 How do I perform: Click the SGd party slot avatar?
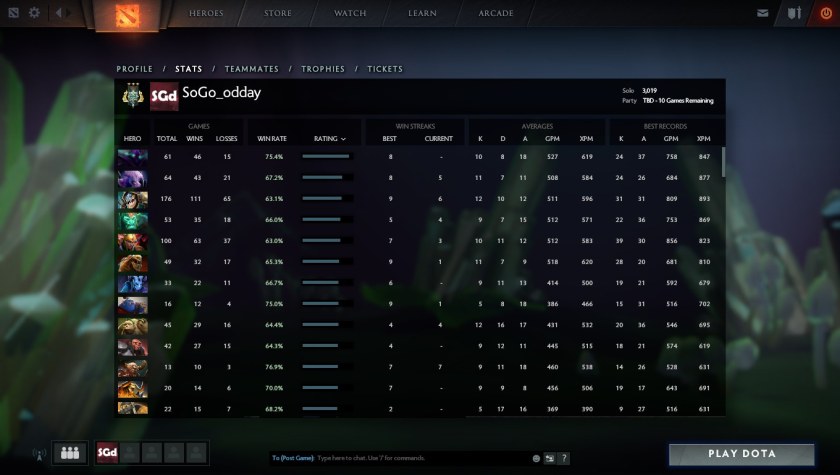tap(107, 453)
